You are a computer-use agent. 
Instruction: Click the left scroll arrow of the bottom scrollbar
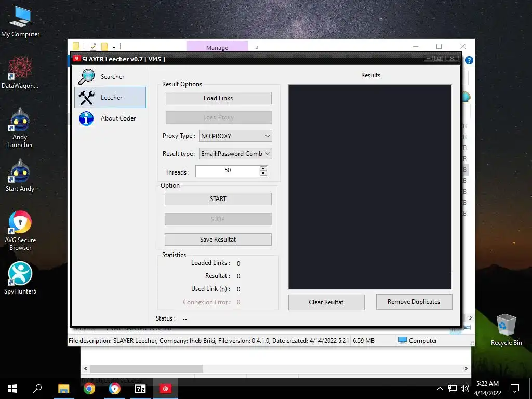(86, 368)
